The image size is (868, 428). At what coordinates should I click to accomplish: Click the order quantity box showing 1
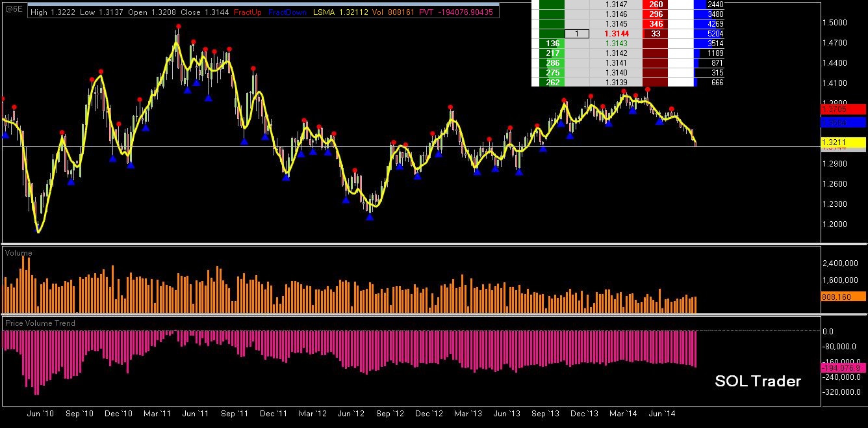pos(577,33)
